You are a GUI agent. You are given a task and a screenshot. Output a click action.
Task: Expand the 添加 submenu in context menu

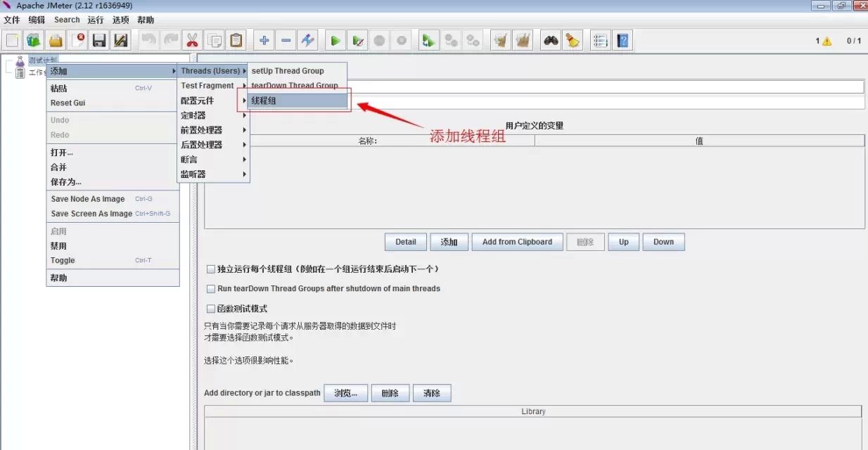click(113, 71)
